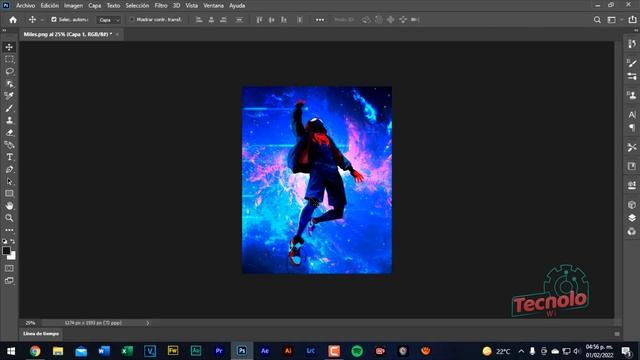
Task: Align top edges in options bar
Action: click(259, 20)
